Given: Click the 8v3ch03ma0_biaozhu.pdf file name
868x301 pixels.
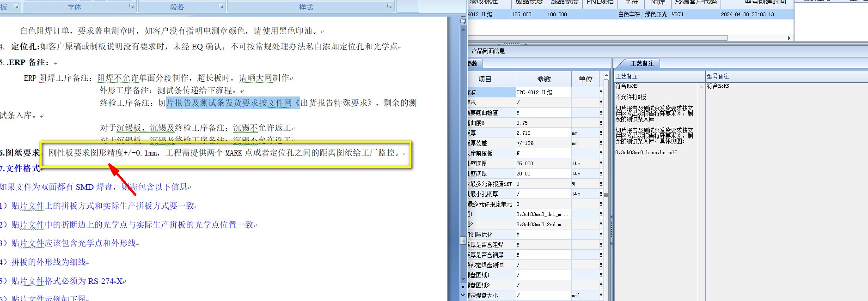Looking at the screenshot, I should tap(646, 152).
